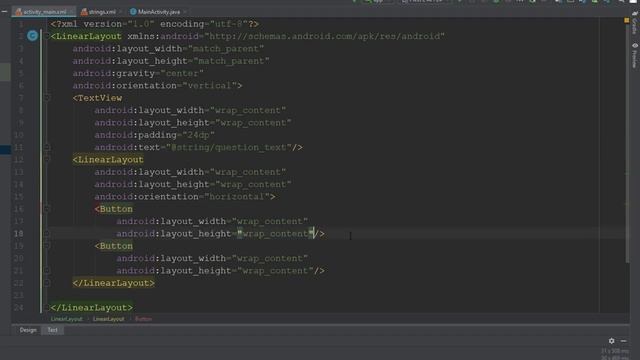Close the strings.xml tab
Viewport: 640px width, 360px height.
[x=120, y=12]
